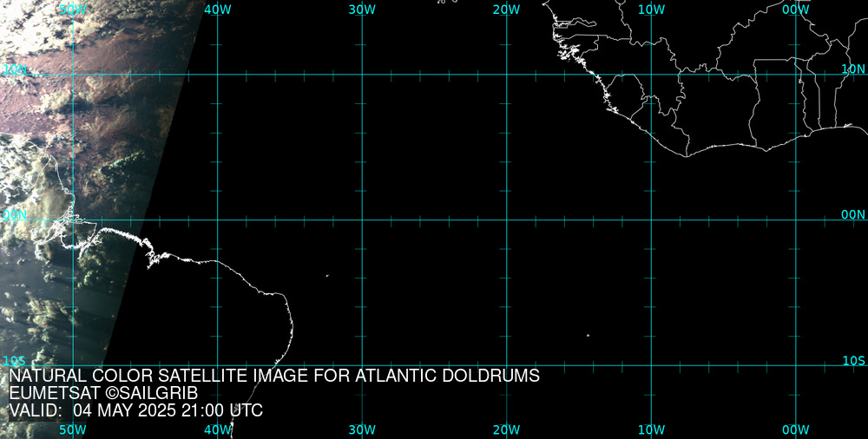Click the 40W longitude label on the bottom edge
Viewport: 868px width, 439px height.
tap(218, 430)
